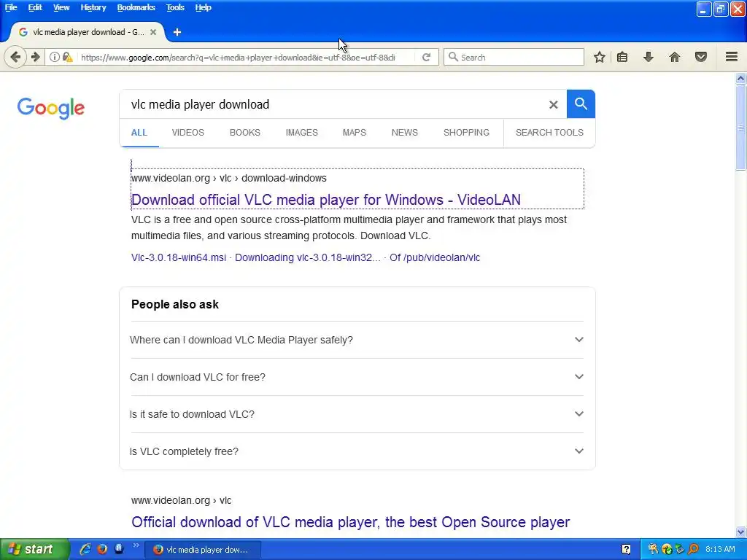Open the View menu
Screen dimensions: 747x560
click(x=61, y=7)
